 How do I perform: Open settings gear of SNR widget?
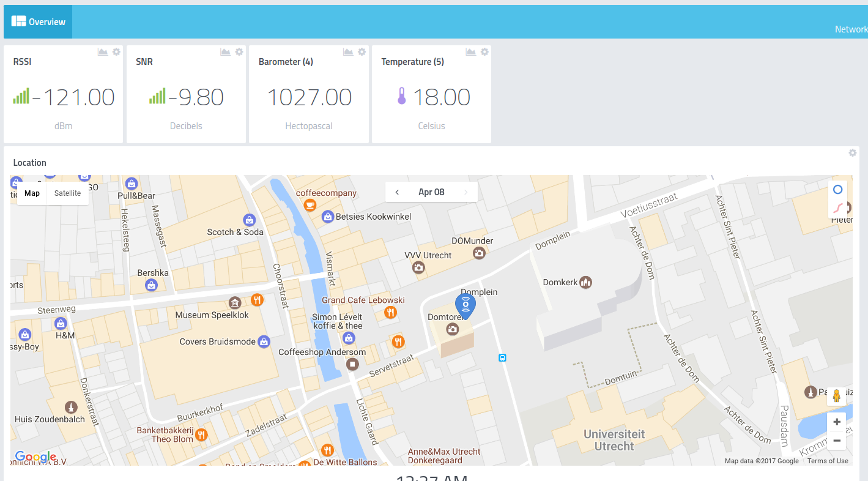239,52
